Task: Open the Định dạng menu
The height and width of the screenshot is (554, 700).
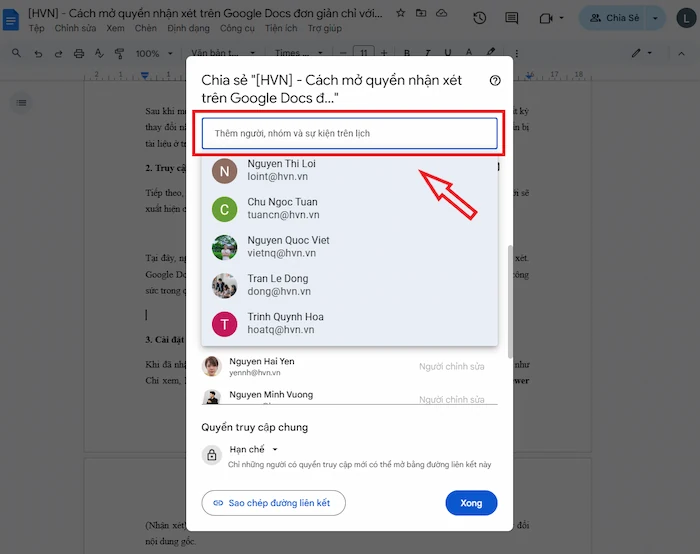Action: pyautogui.click(x=188, y=29)
